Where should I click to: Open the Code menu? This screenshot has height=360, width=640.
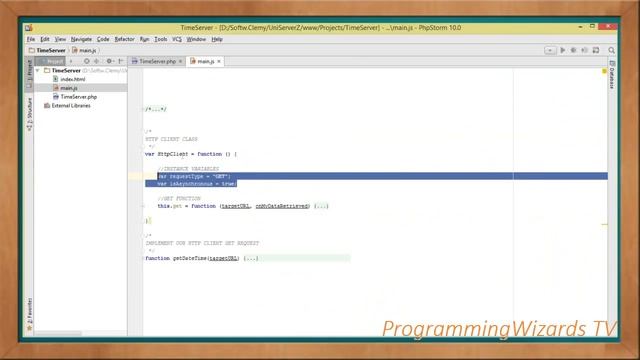(103, 39)
